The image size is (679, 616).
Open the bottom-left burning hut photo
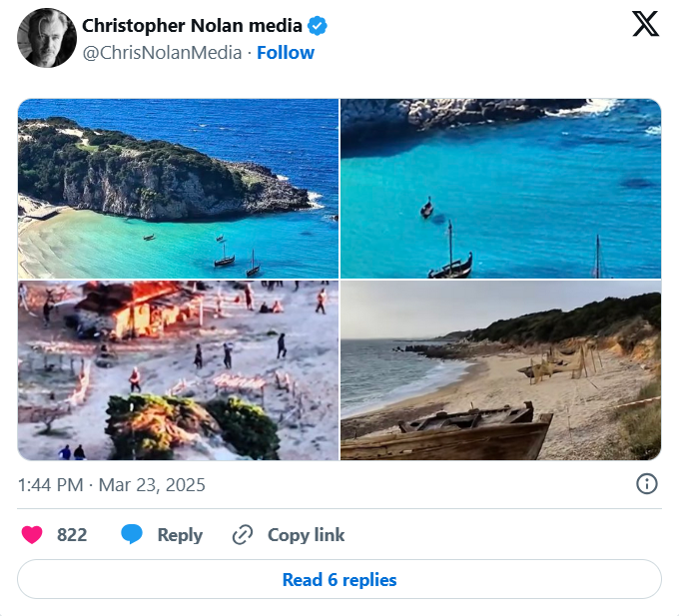(x=178, y=370)
